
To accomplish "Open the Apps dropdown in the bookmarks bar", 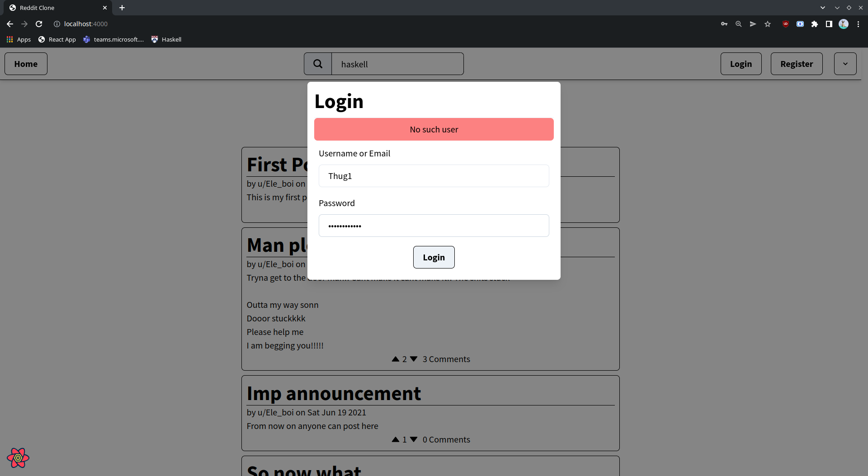I will pyautogui.click(x=18, y=39).
